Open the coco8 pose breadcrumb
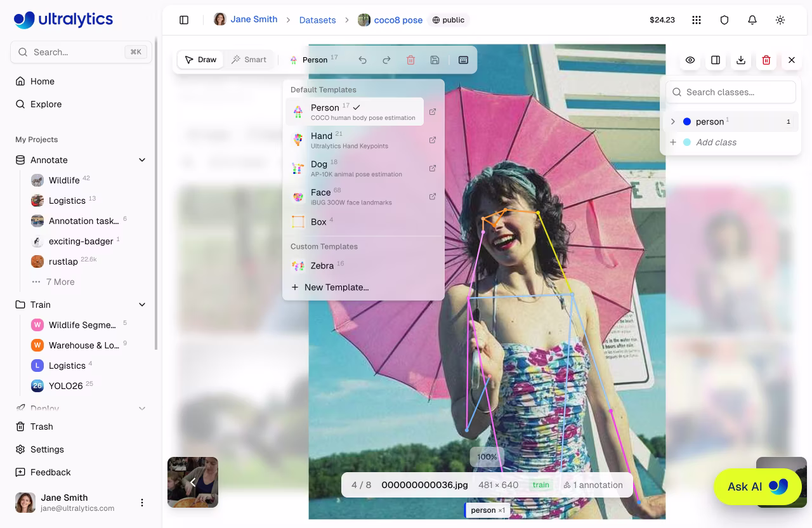This screenshot has width=812, height=528. click(390, 20)
